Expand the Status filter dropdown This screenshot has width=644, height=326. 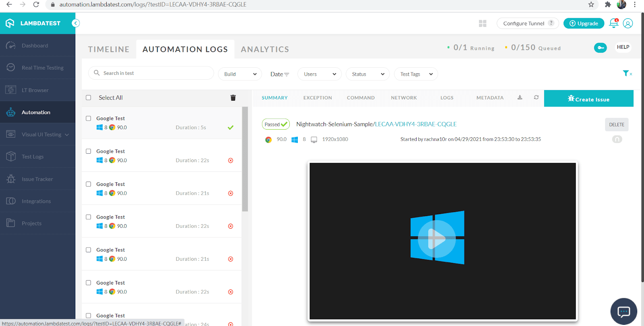(x=367, y=74)
